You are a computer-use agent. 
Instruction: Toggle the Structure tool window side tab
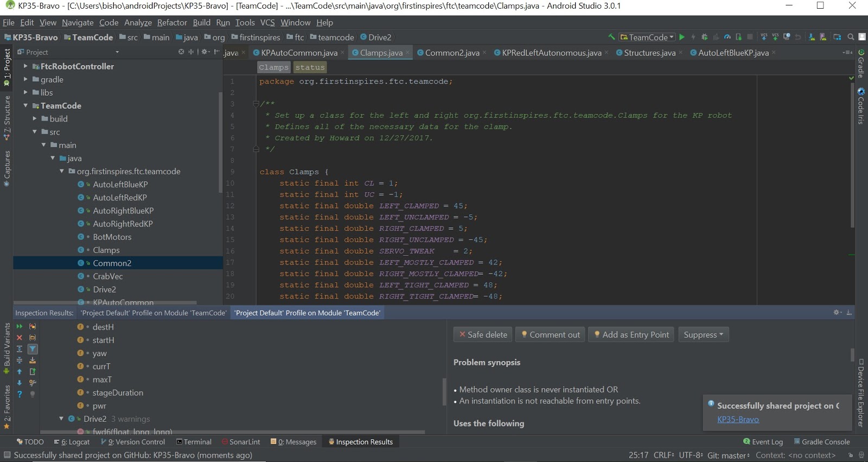point(7,117)
